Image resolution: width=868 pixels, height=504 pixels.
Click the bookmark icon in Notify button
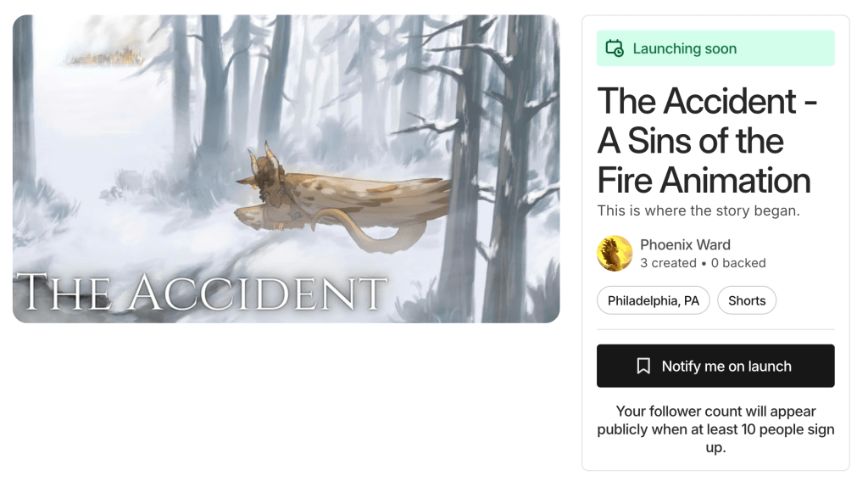[x=643, y=366]
